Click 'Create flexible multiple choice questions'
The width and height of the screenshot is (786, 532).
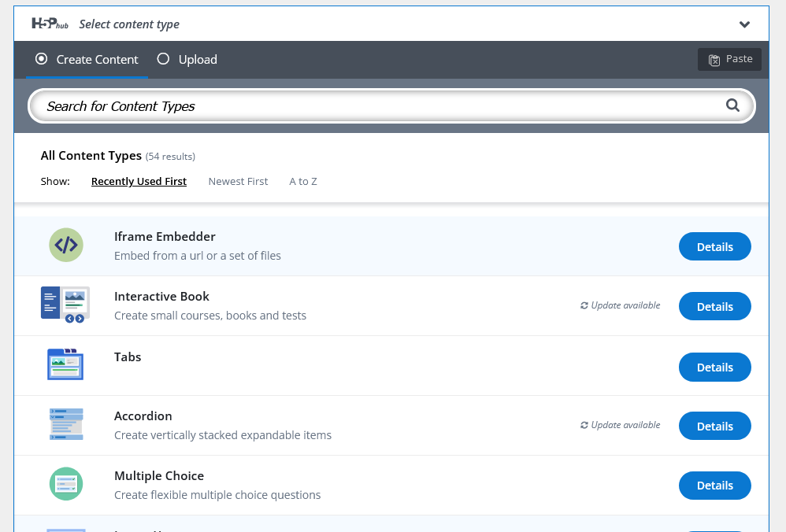click(x=217, y=495)
